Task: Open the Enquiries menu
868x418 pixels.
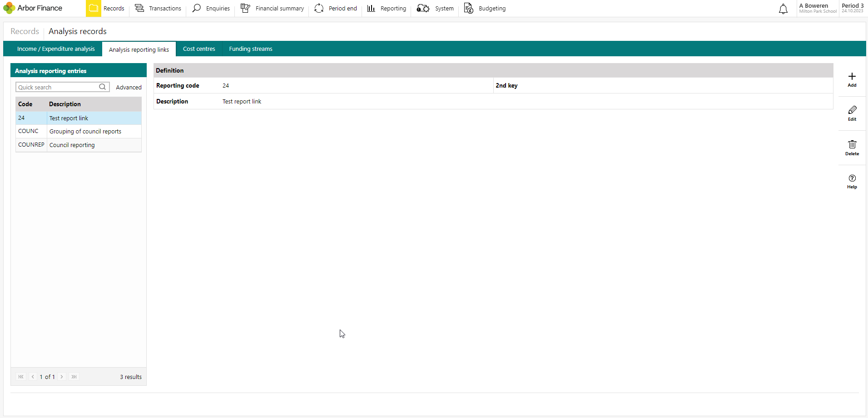Action: (218, 8)
